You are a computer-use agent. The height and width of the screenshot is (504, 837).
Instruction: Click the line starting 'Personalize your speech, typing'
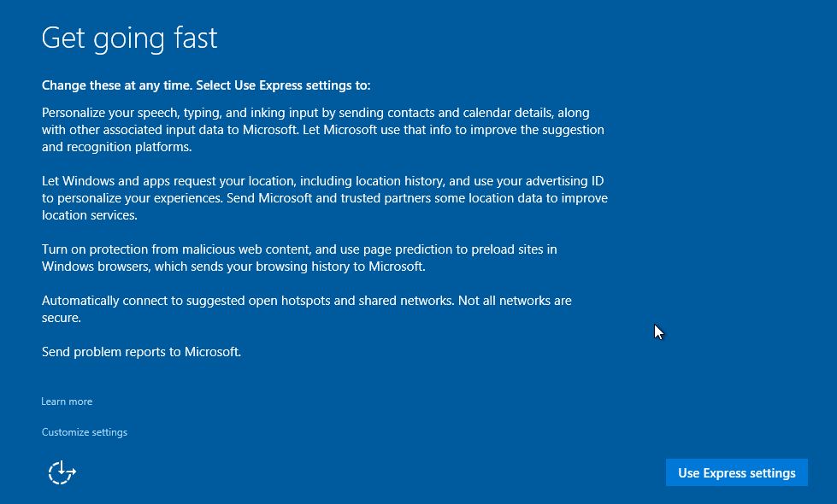[x=315, y=113]
